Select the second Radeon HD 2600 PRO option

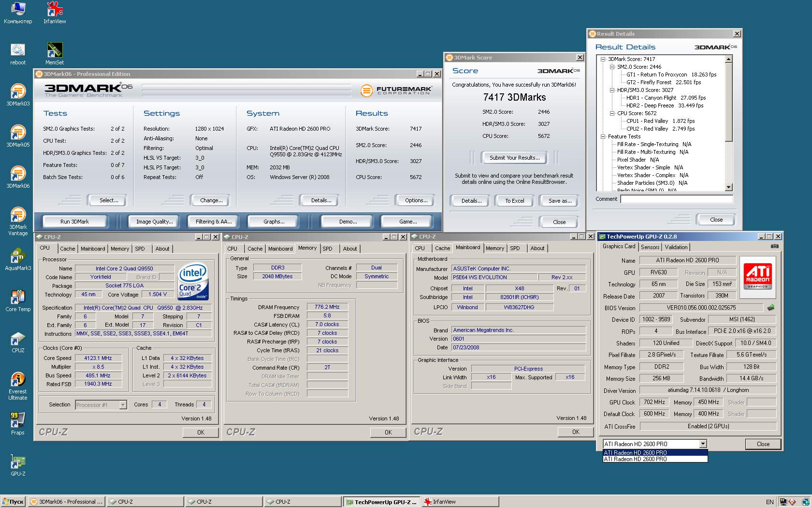coord(655,459)
